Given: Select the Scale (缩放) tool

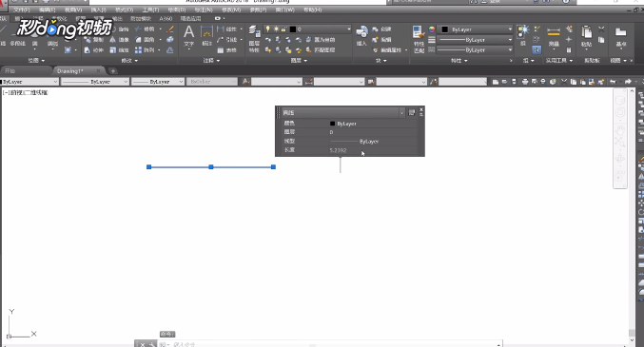Looking at the screenshot, I should (120, 50).
